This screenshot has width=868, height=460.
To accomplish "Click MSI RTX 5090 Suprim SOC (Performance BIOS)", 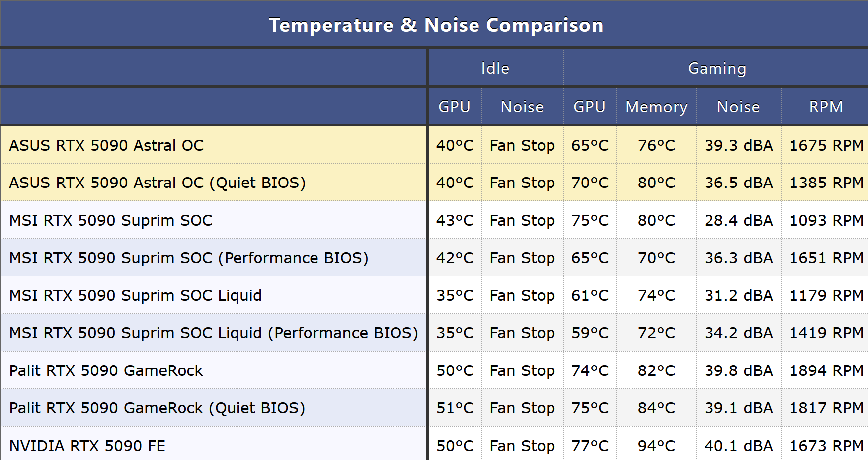I will 189,258.
